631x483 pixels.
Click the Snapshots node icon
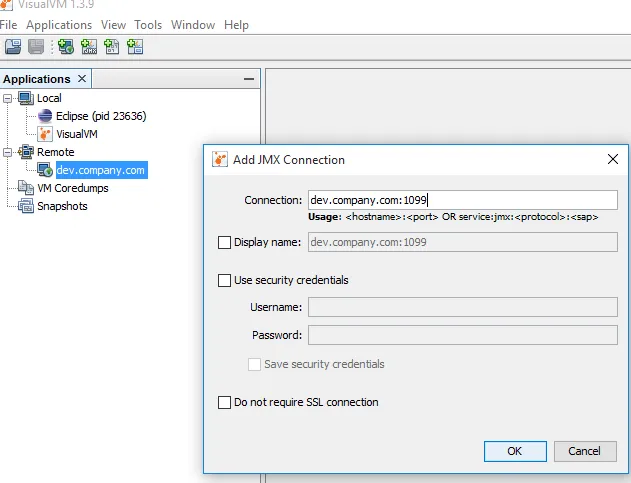click(26, 206)
